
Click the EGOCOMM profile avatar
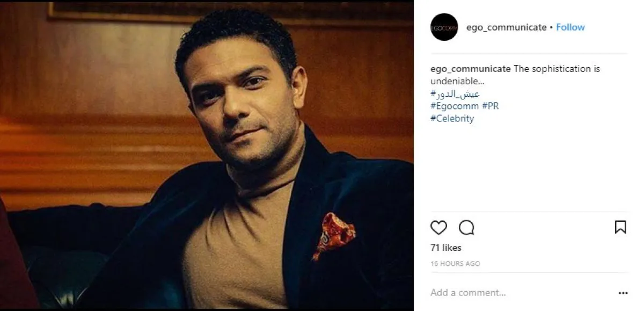pyautogui.click(x=444, y=27)
